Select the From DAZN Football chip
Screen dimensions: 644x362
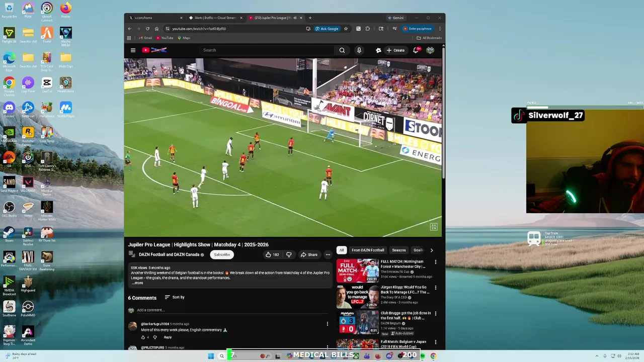(x=368, y=250)
